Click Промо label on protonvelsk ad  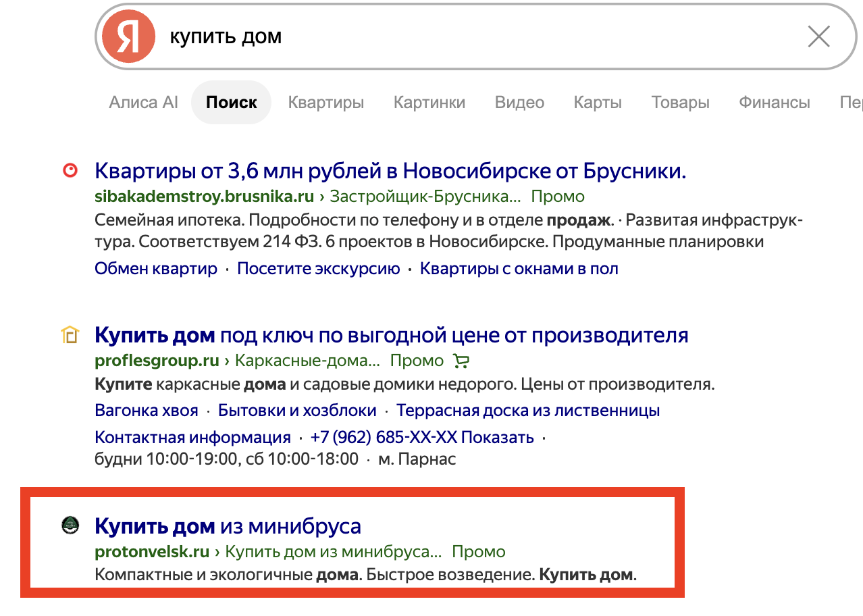478,550
